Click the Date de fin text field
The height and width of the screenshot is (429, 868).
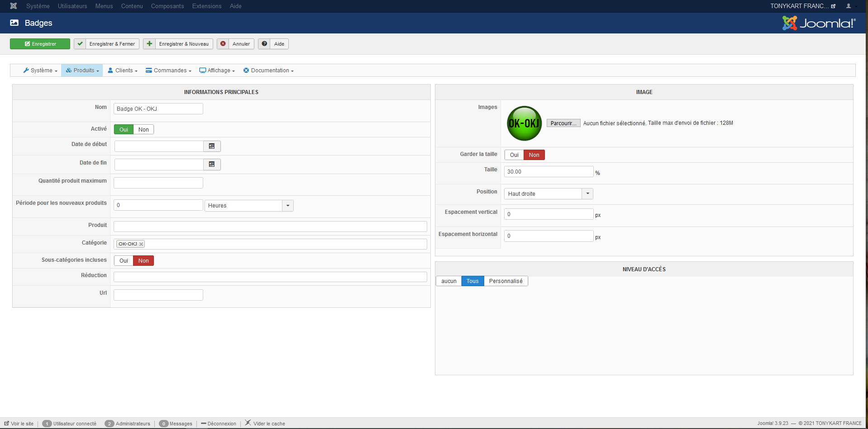point(159,164)
